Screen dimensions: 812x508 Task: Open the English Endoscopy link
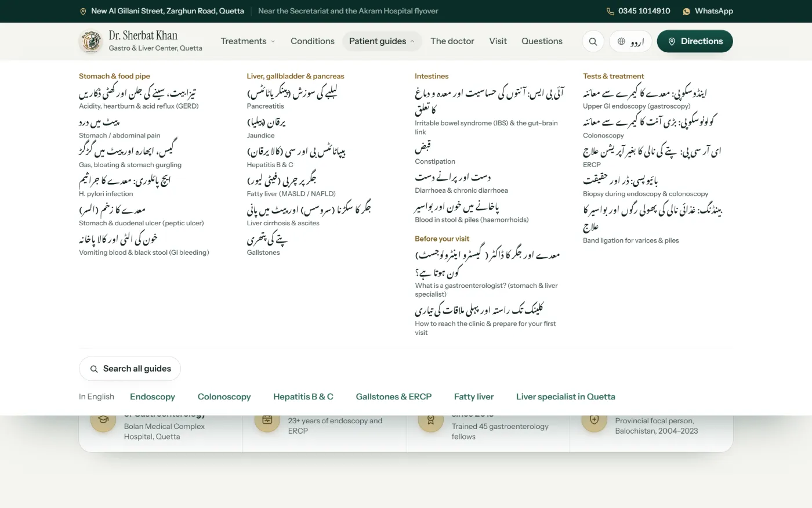point(153,397)
